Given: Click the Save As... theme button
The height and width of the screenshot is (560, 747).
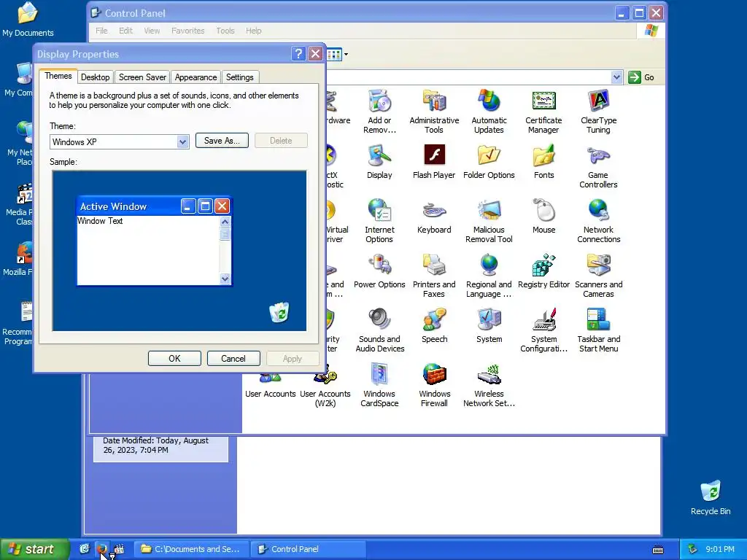Looking at the screenshot, I should pyautogui.click(x=222, y=141).
